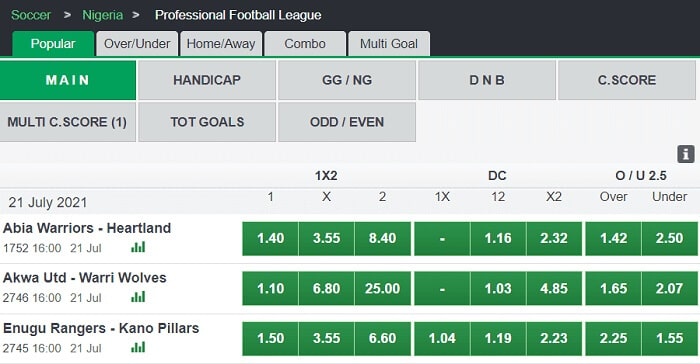Select the TOT GOALS market
This screenshot has height=364, width=700.
coord(207,122)
